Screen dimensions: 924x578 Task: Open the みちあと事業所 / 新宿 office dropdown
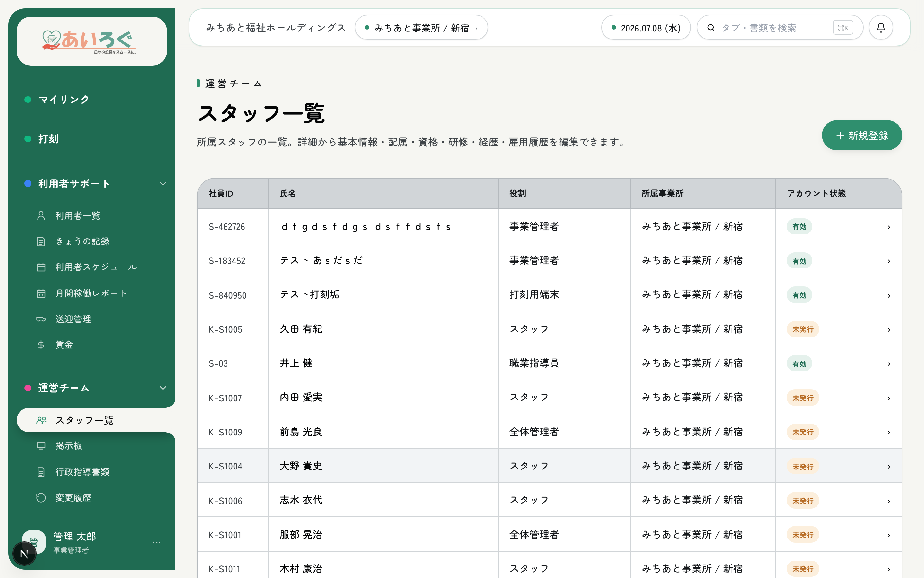(421, 28)
